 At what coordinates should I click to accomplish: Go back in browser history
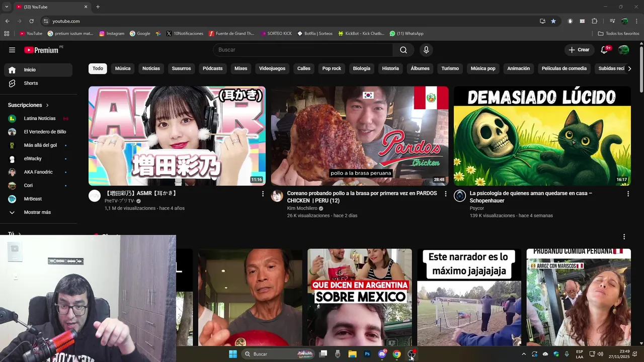[x=7, y=21]
